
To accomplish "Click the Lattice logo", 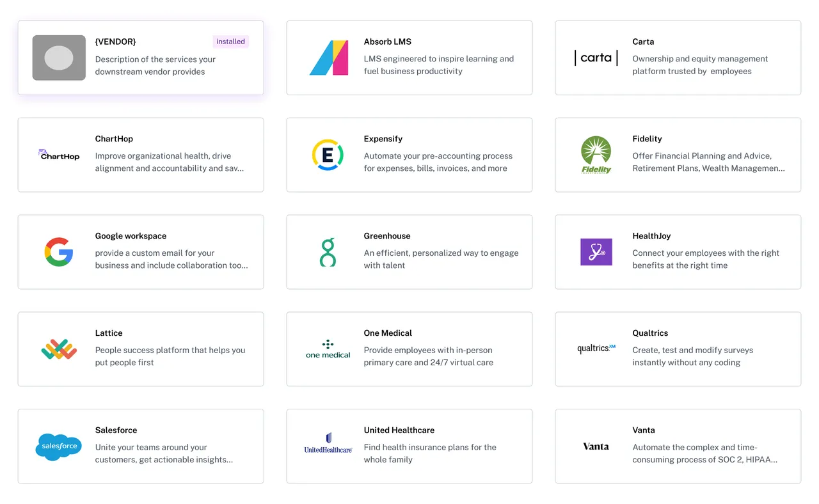I will (59, 349).
